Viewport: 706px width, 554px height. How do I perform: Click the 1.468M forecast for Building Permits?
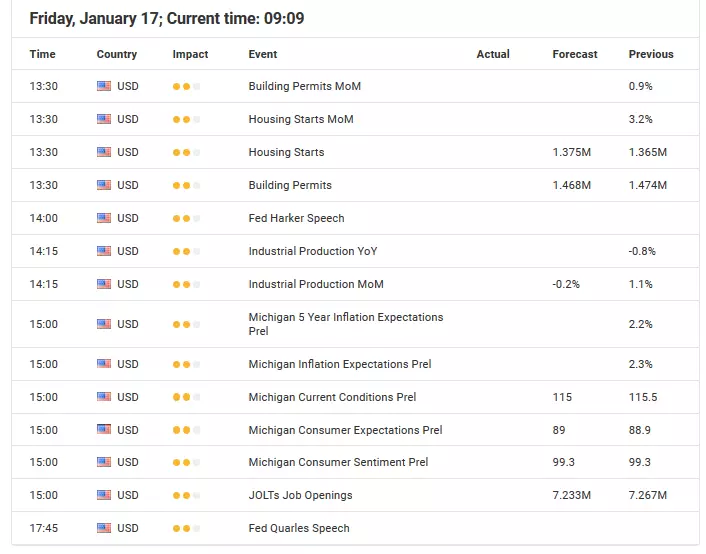[571, 185]
